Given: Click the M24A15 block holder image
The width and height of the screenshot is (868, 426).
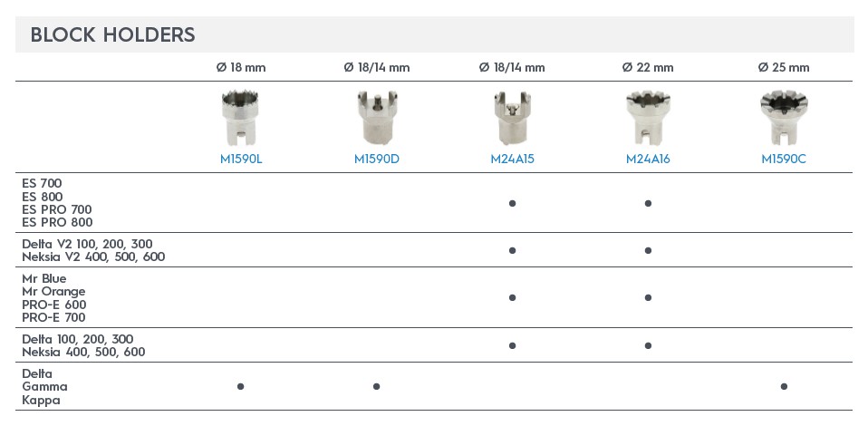Looking at the screenshot, I should tap(513, 118).
